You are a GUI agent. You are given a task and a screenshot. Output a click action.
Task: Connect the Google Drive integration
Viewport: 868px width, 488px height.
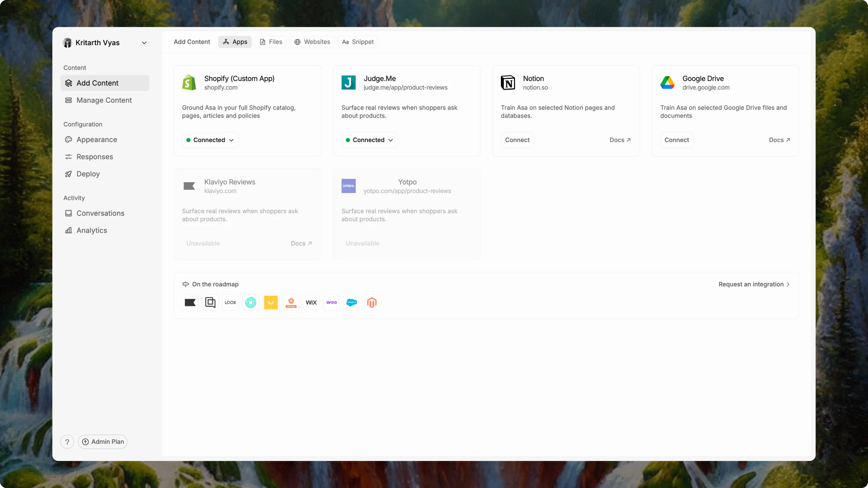[677, 140]
